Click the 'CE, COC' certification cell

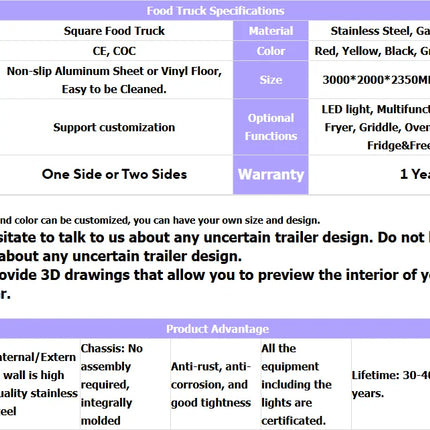click(x=114, y=51)
